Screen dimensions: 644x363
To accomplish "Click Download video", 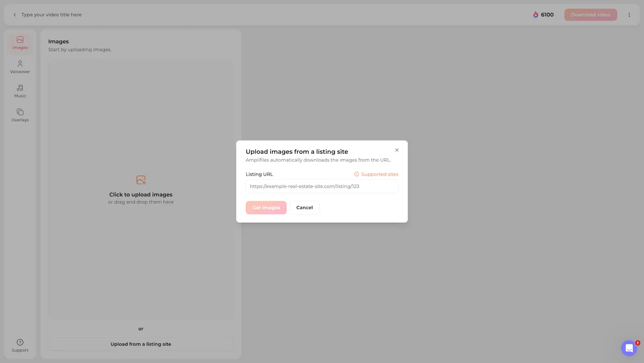I will click(590, 14).
